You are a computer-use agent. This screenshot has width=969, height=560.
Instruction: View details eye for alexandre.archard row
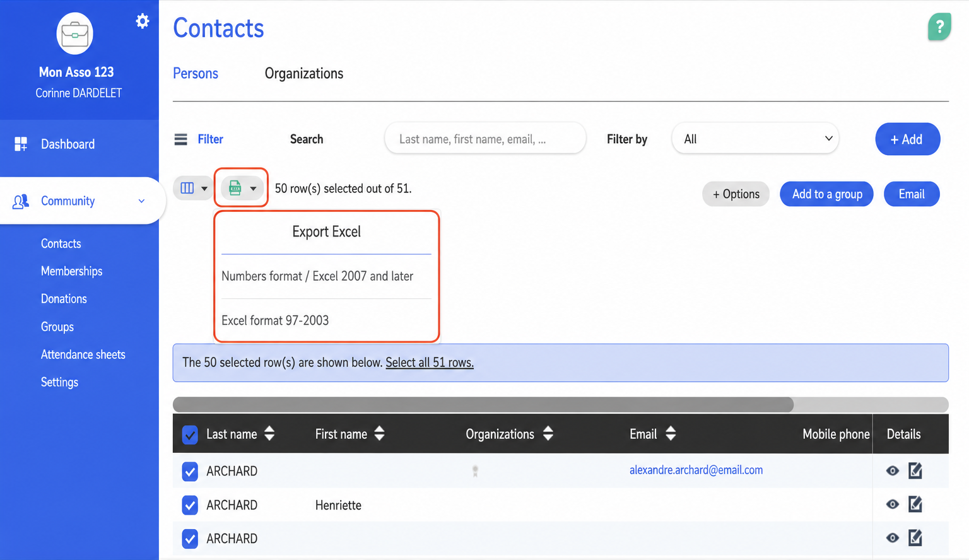pyautogui.click(x=892, y=470)
